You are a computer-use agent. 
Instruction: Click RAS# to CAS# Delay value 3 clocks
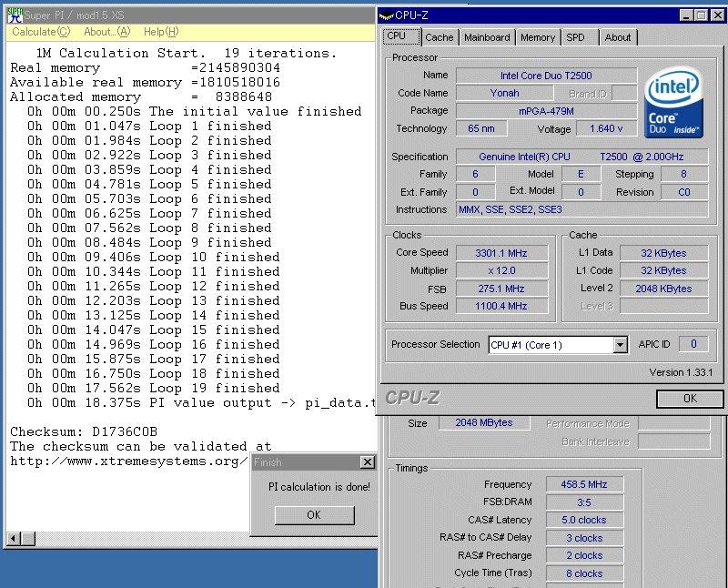pyautogui.click(x=584, y=538)
